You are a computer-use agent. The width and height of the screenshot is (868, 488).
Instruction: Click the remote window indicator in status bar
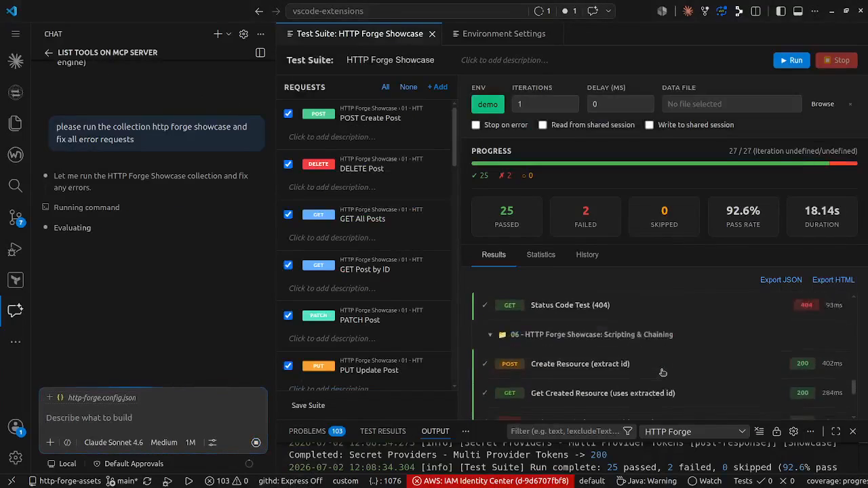(11, 481)
